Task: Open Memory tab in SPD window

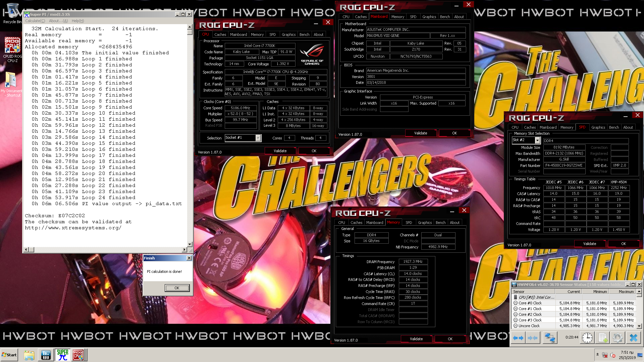Action: coord(567,127)
